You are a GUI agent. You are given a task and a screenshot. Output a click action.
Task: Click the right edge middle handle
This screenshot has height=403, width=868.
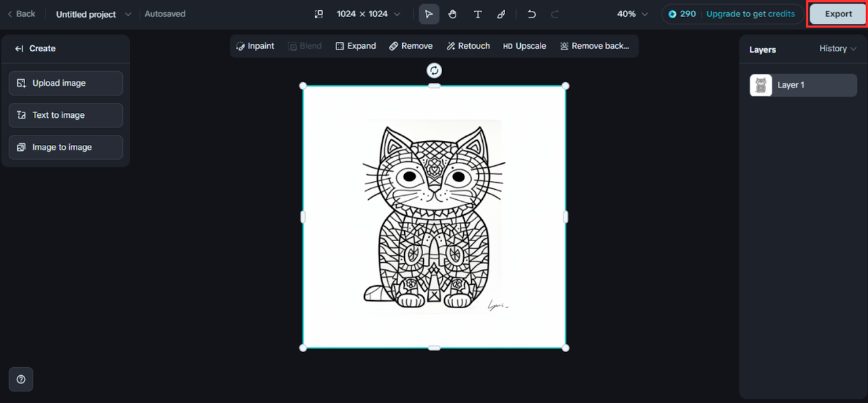566,217
